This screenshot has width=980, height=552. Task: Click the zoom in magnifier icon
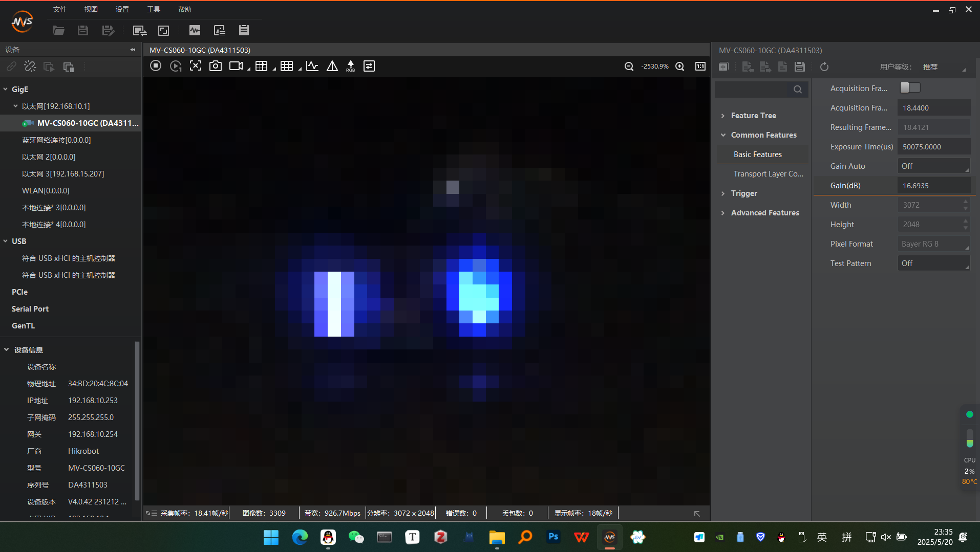[x=680, y=67]
